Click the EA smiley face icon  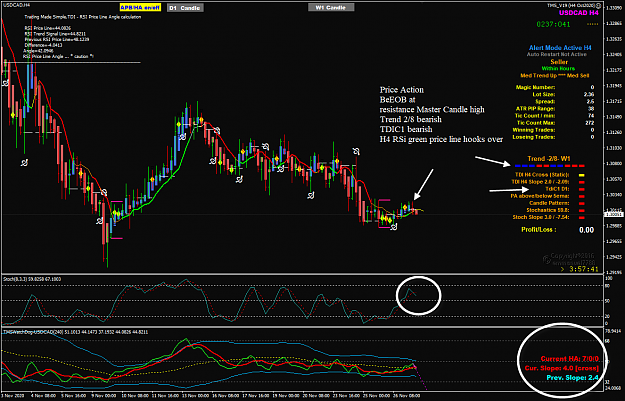click(x=597, y=5)
